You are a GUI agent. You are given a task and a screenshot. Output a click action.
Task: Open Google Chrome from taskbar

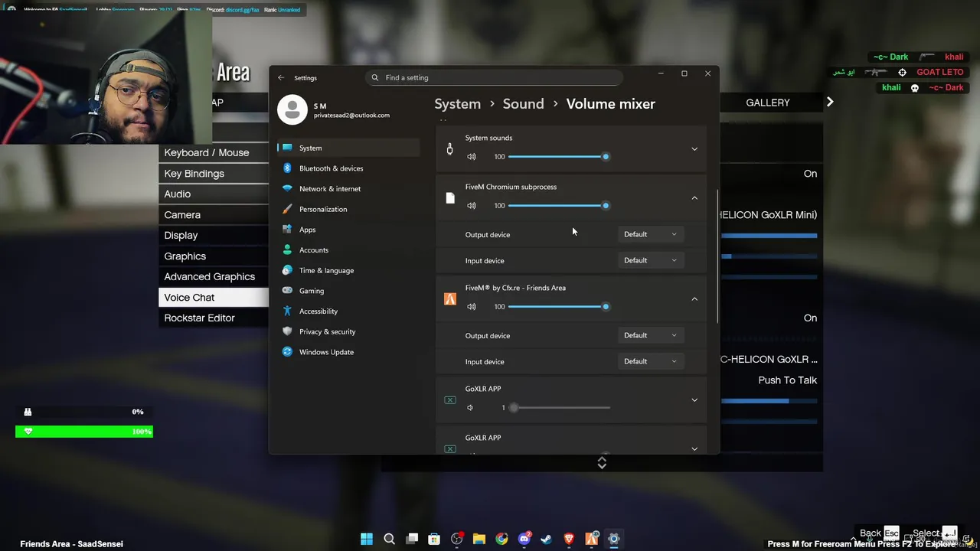coord(501,539)
